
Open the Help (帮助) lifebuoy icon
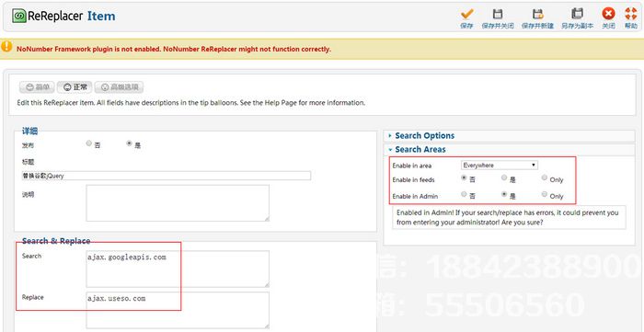(x=631, y=14)
